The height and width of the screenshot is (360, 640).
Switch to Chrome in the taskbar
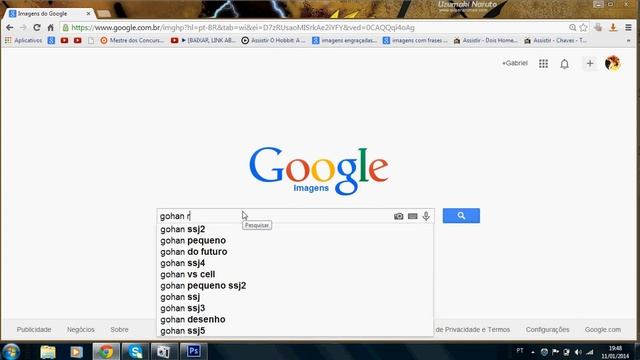tap(106, 351)
